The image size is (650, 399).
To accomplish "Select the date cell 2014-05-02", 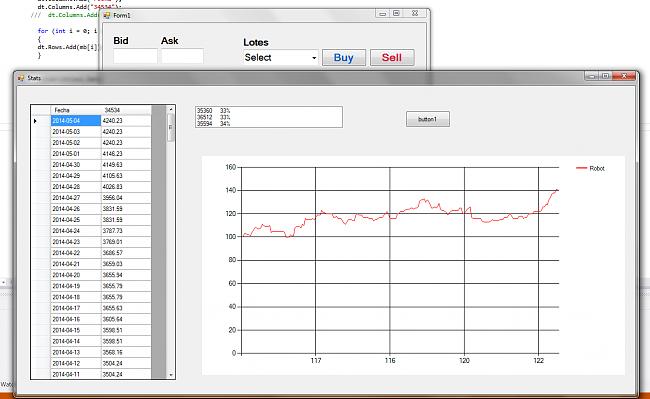I will coord(75,143).
